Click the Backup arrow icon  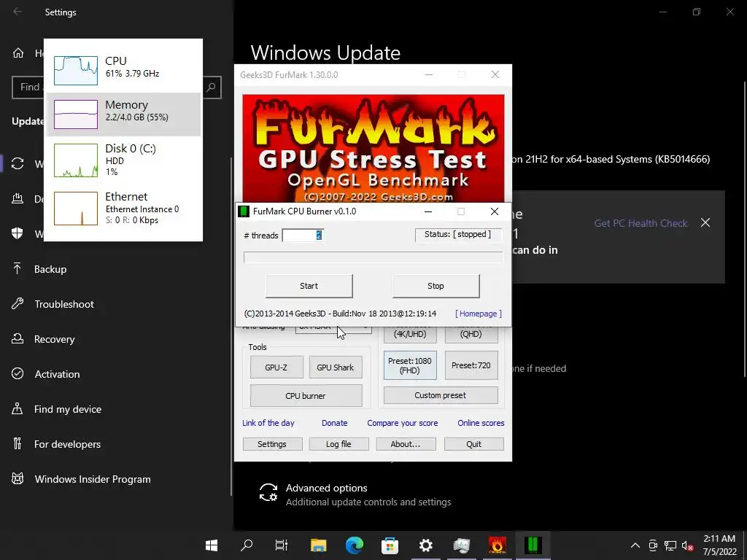pyautogui.click(x=18, y=269)
